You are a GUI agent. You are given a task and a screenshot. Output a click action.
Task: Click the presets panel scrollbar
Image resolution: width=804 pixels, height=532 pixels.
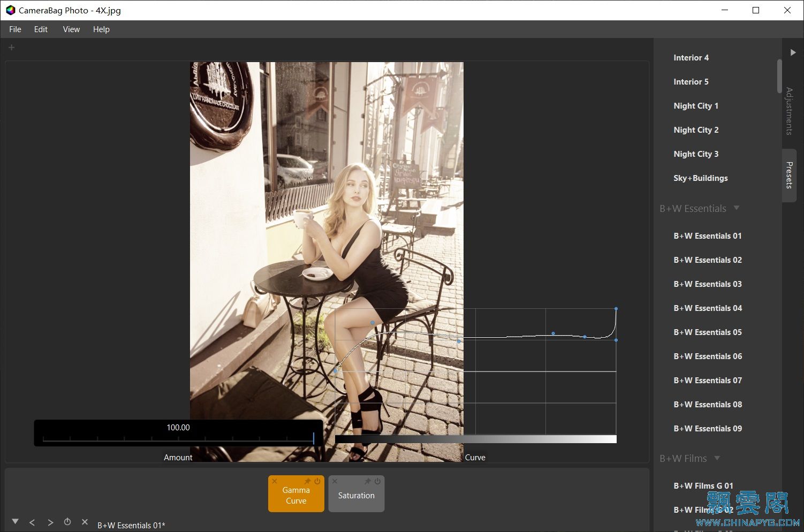779,76
